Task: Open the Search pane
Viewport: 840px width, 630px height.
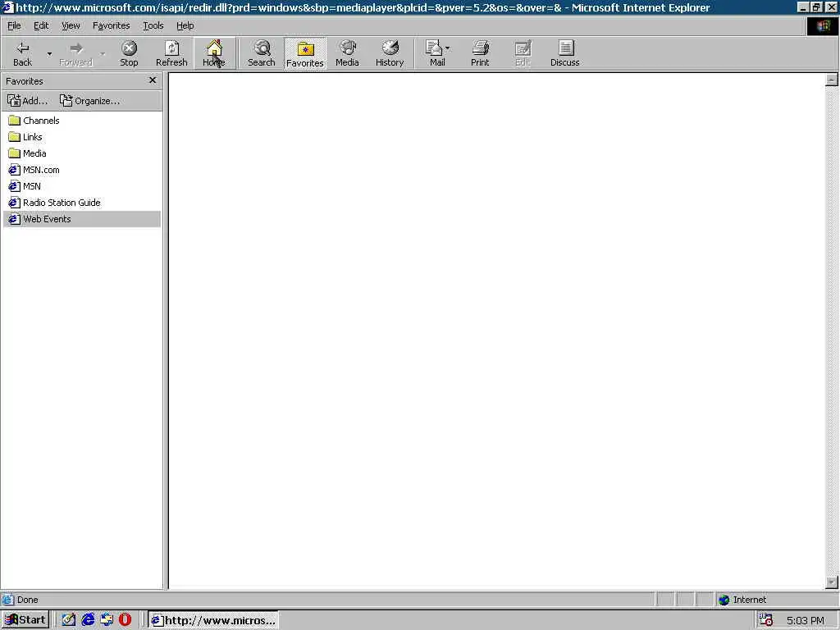Action: point(262,53)
